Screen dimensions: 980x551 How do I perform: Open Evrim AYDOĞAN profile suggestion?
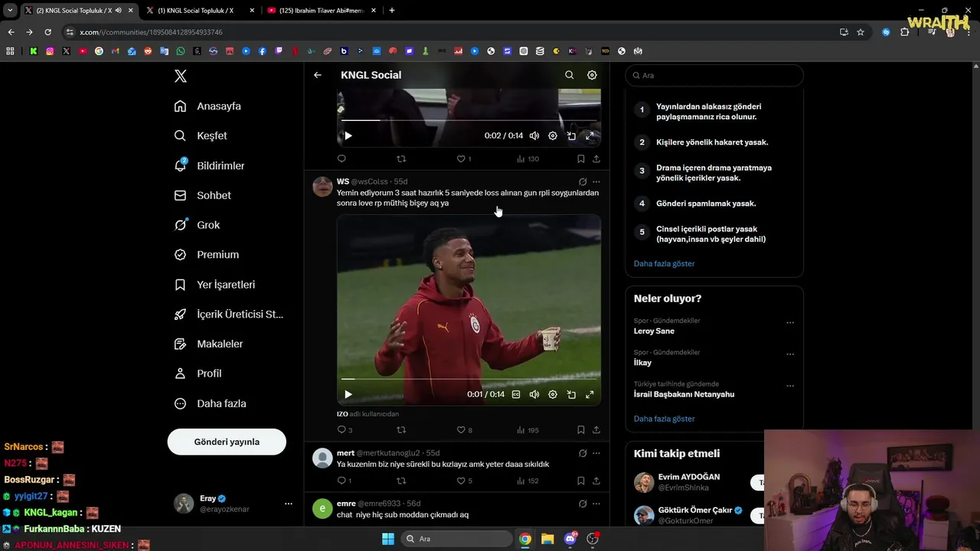click(688, 477)
